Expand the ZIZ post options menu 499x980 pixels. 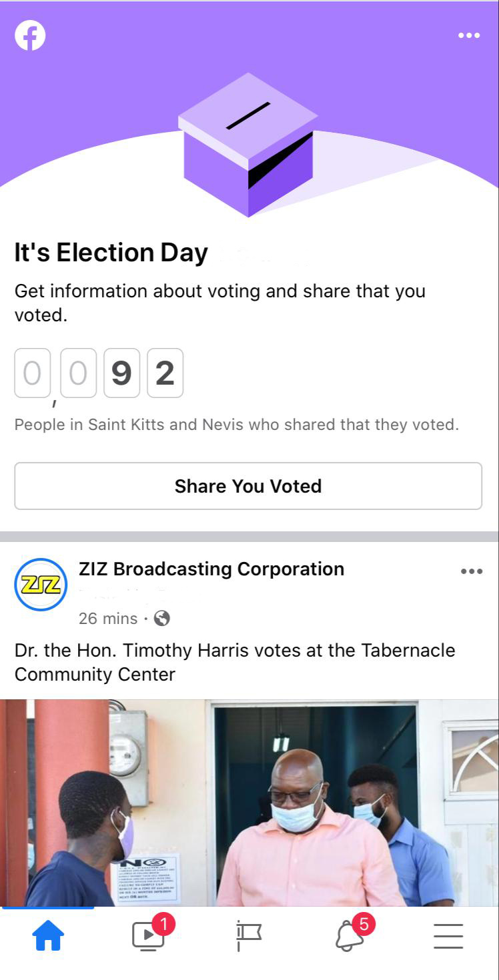click(471, 571)
